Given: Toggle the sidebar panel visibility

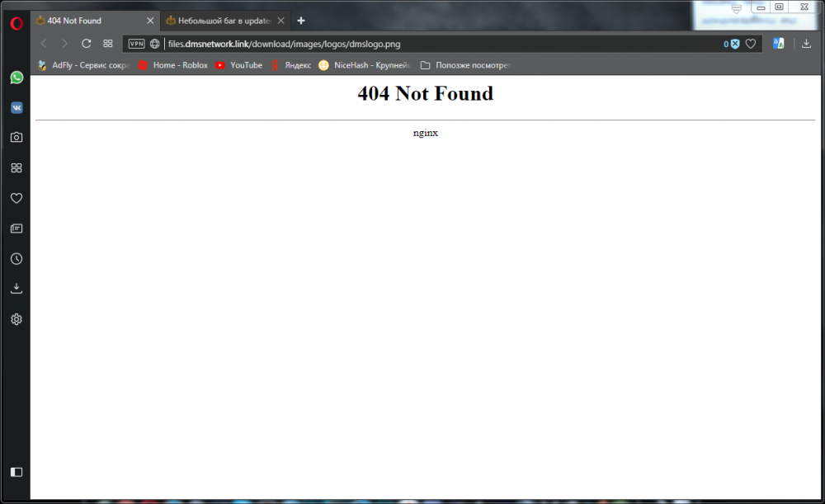Looking at the screenshot, I should coord(16,472).
